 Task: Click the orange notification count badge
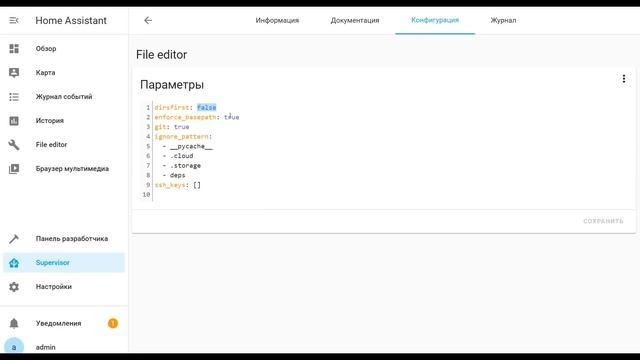point(113,323)
